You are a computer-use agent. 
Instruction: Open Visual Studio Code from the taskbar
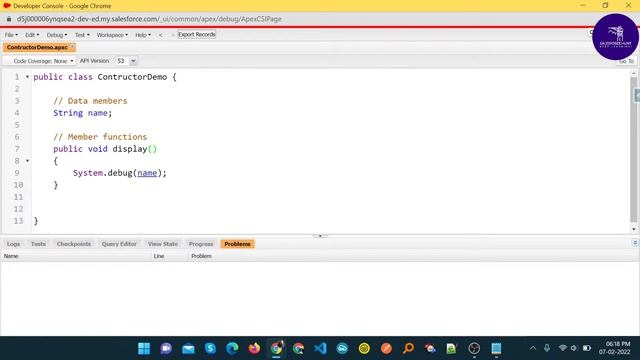click(x=320, y=348)
